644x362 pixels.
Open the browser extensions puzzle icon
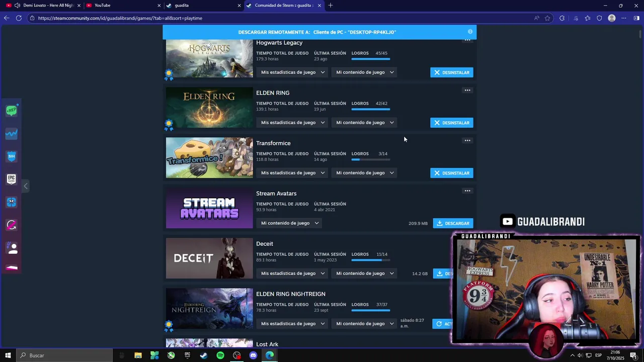(562, 18)
